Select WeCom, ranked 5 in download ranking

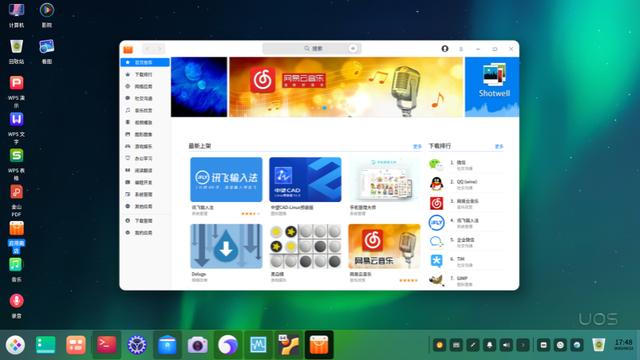coord(466,242)
